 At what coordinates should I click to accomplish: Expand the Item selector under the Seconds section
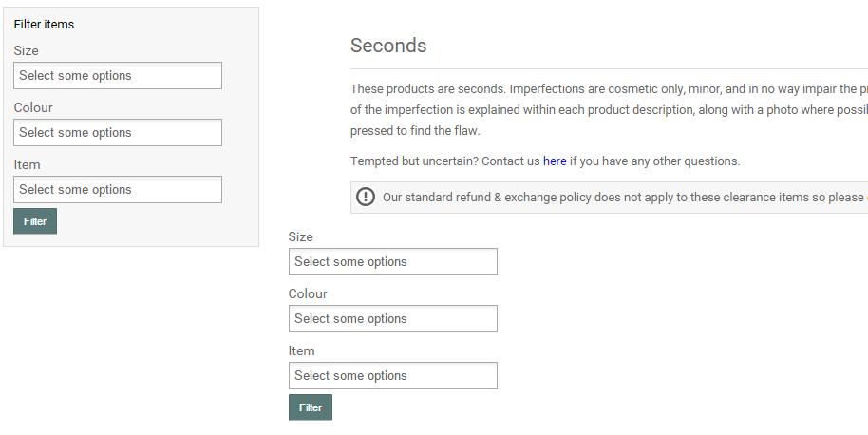[392, 376]
